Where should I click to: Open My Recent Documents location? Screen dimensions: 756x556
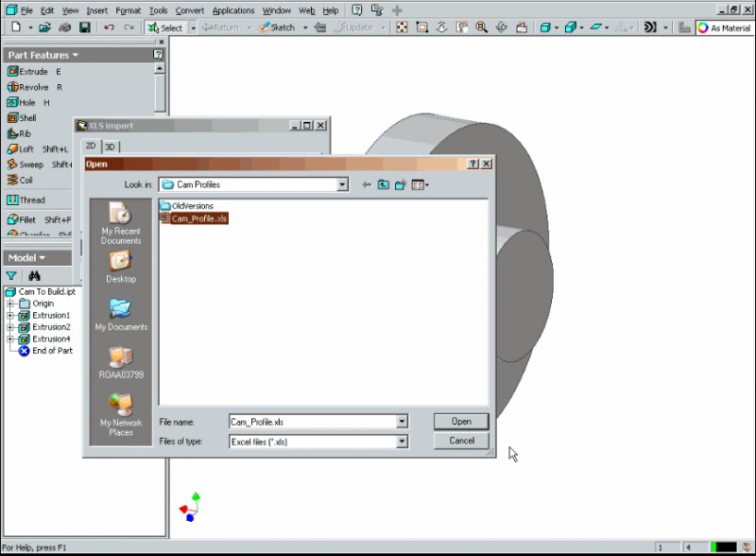(121, 223)
